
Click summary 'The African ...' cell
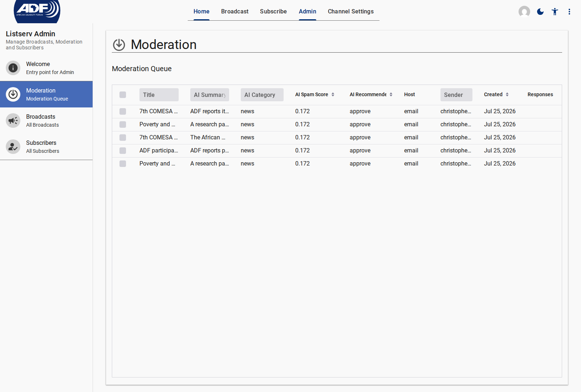[208, 137]
